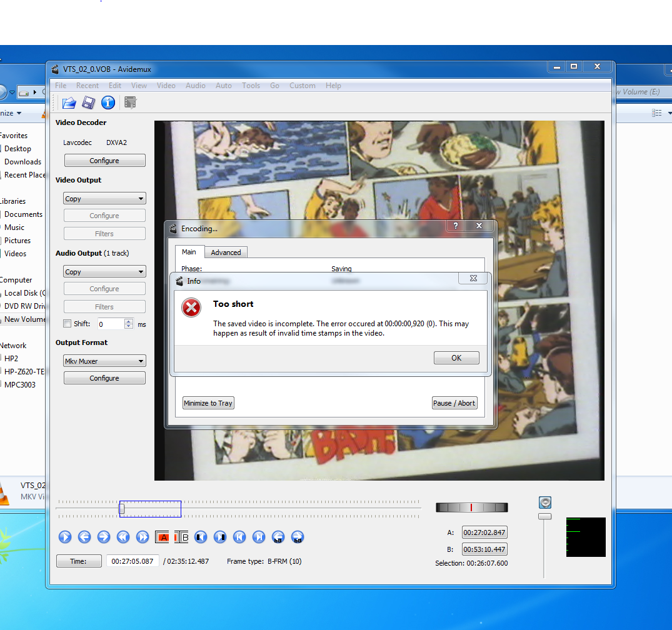The width and height of the screenshot is (672, 630).
Task: Open the Video Output Copy dropdown
Action: click(x=104, y=198)
